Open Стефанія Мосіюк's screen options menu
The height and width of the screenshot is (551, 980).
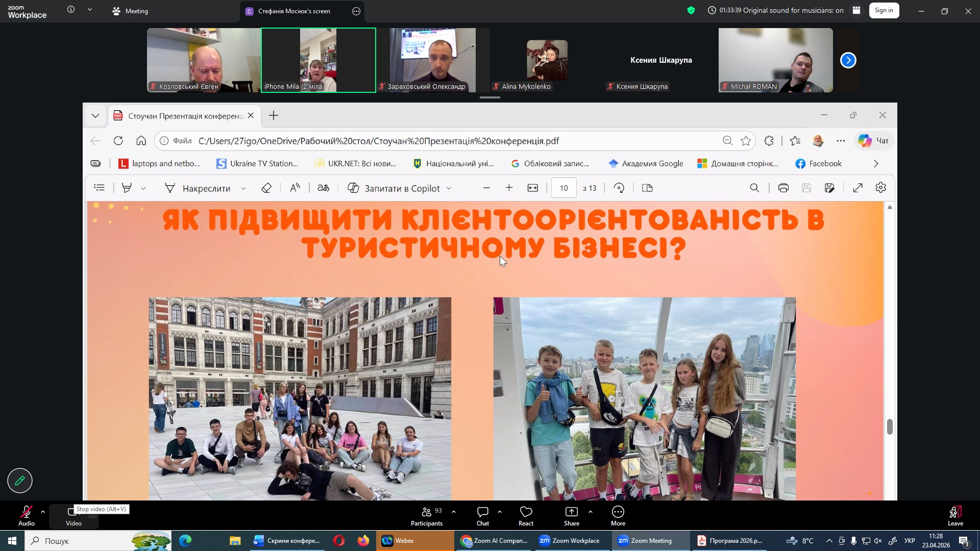356,11
